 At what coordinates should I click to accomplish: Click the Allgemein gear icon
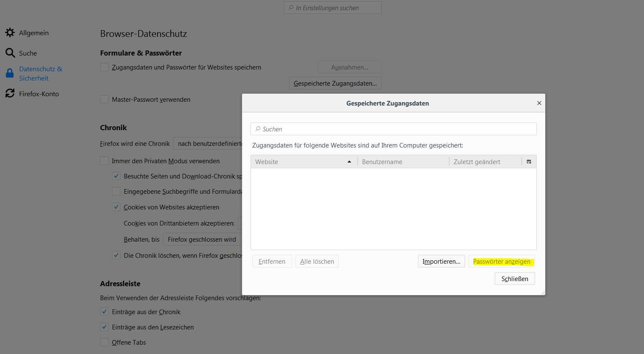(x=10, y=33)
